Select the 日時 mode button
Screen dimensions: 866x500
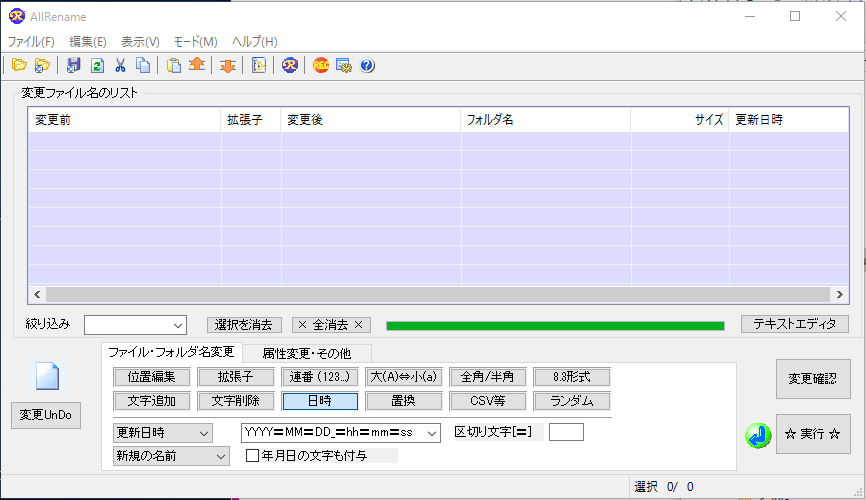(x=320, y=401)
